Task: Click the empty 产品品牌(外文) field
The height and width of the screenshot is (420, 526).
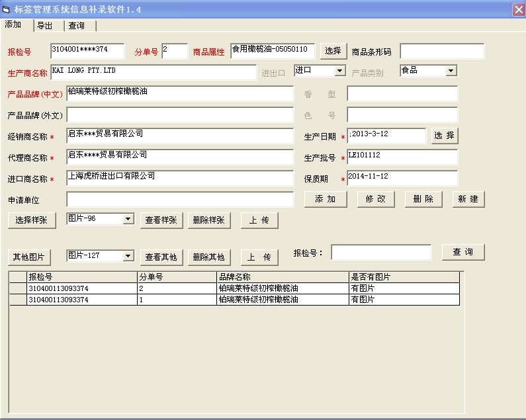Action: 180,114
